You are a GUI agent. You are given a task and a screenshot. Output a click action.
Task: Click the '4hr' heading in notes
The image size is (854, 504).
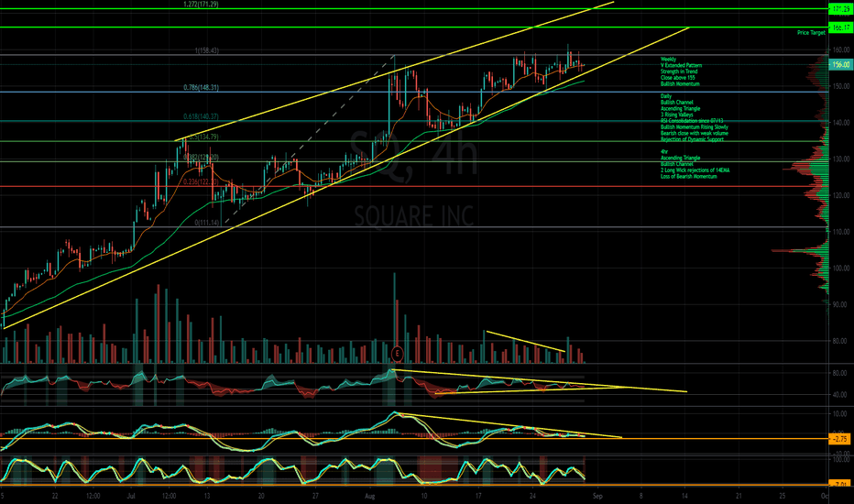point(664,152)
